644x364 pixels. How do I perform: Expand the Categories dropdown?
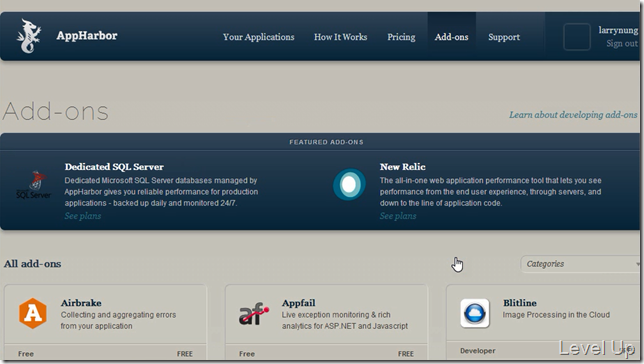pyautogui.click(x=580, y=264)
